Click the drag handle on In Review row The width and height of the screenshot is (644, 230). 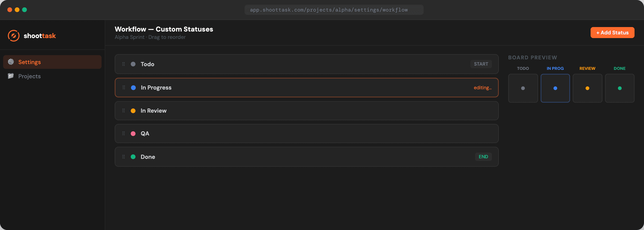point(123,111)
